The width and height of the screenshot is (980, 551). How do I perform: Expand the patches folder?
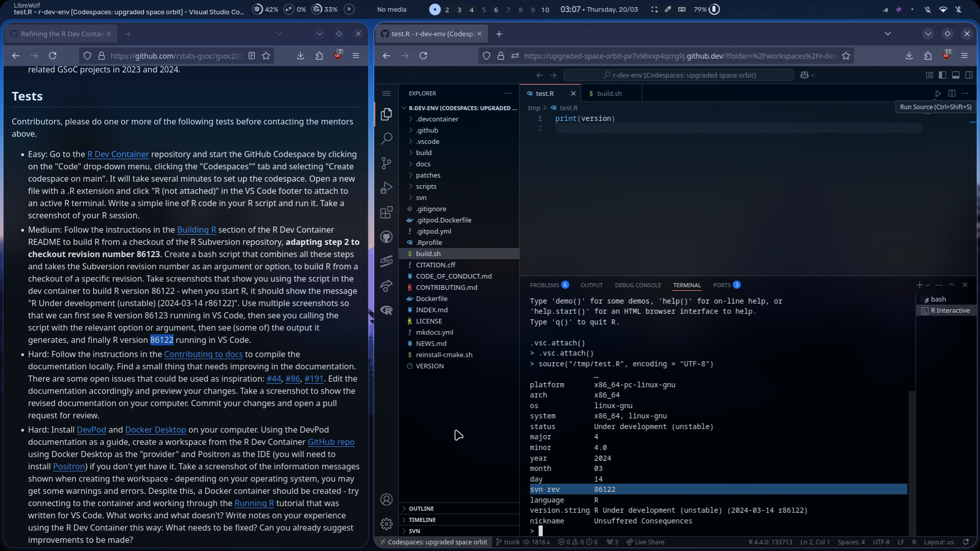click(459, 175)
